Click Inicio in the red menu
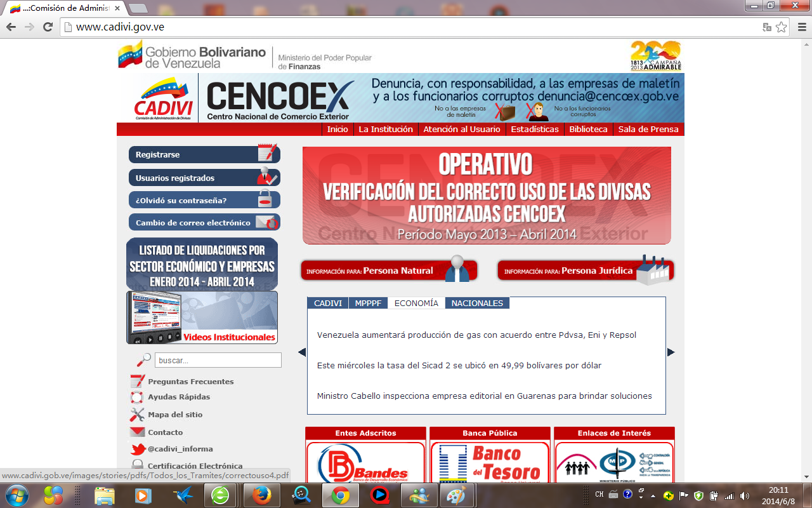 click(337, 129)
